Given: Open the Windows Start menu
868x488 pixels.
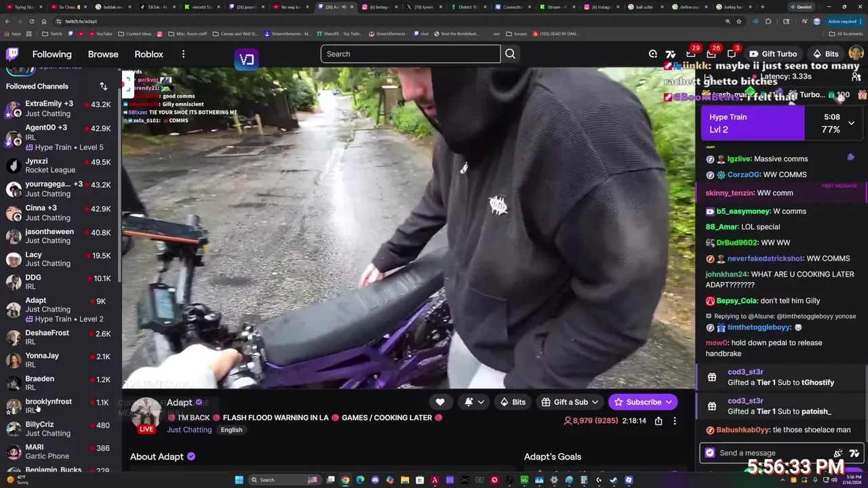Looking at the screenshot, I should pos(239,480).
